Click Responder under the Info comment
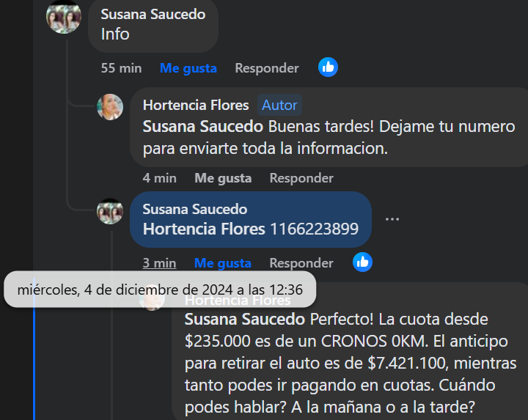 [x=267, y=68]
